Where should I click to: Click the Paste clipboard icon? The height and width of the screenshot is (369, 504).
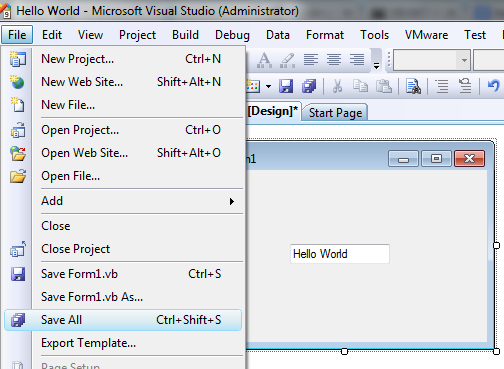coord(384,86)
